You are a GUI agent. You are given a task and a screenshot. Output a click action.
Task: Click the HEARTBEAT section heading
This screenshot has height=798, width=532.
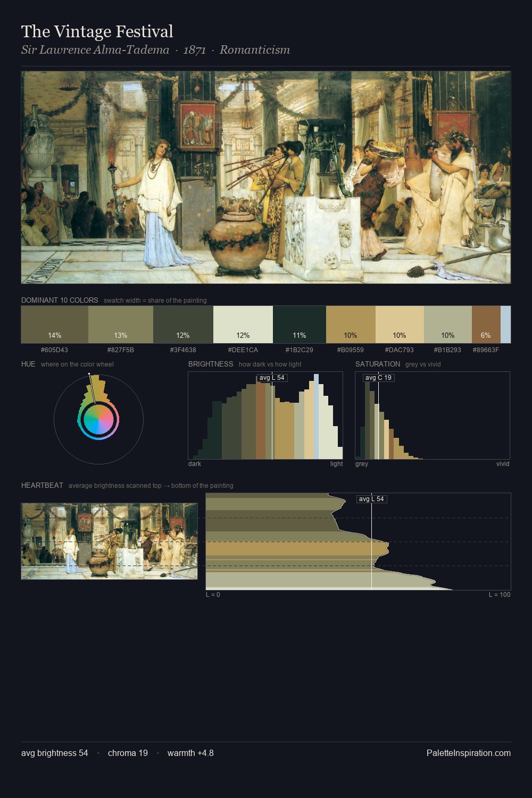(x=42, y=485)
